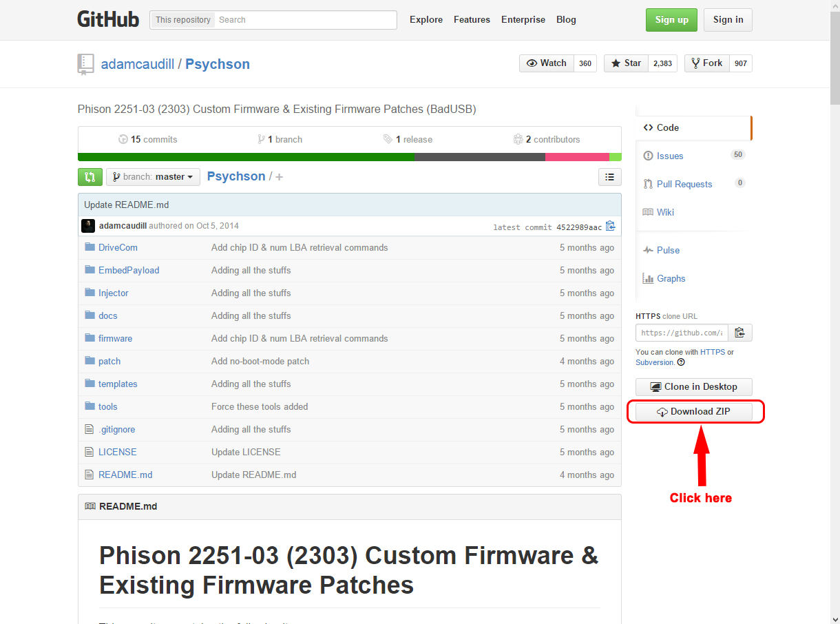Click the Sign in button

click(728, 20)
